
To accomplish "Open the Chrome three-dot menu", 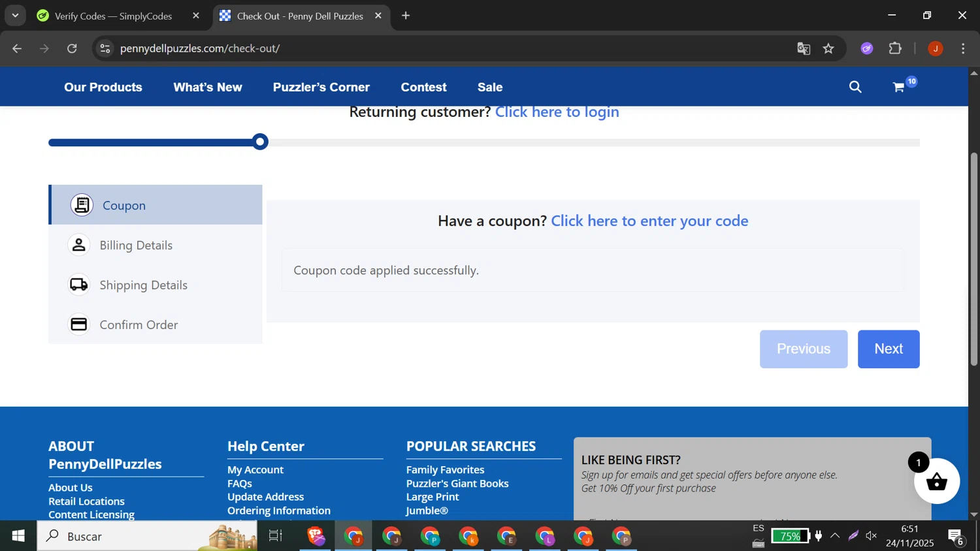I will pyautogui.click(x=964, y=48).
